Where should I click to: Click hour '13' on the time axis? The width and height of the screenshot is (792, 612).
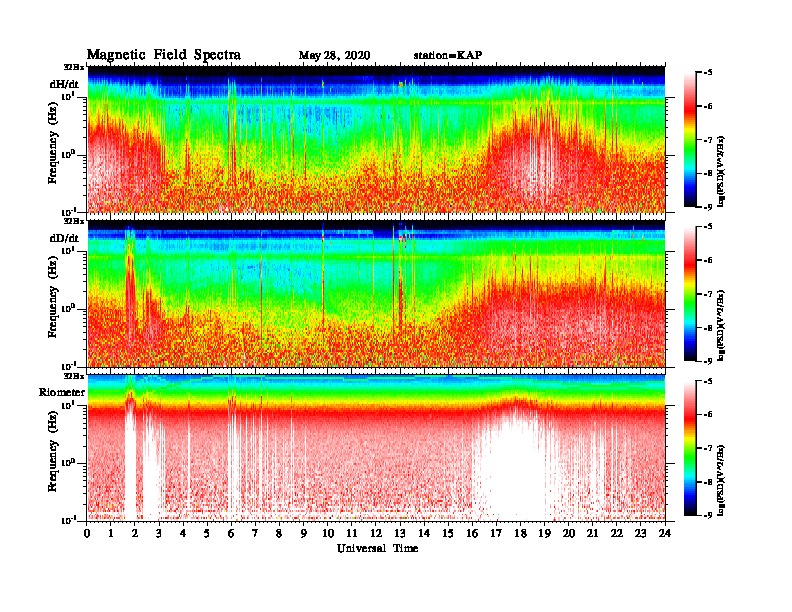[400, 533]
